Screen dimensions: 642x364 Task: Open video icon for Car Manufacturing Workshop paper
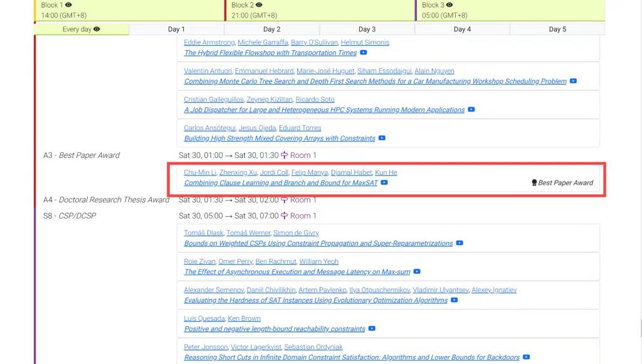click(x=573, y=81)
